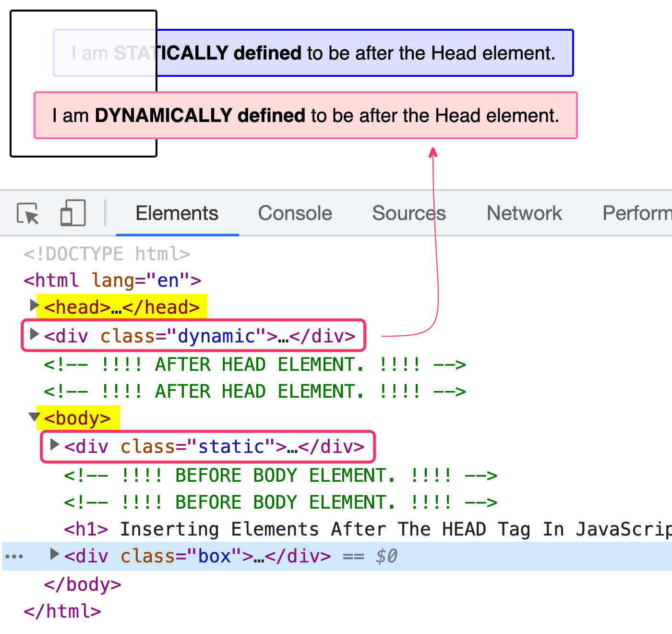Open the Sources panel
This screenshot has height=634, width=672.
coord(408,213)
